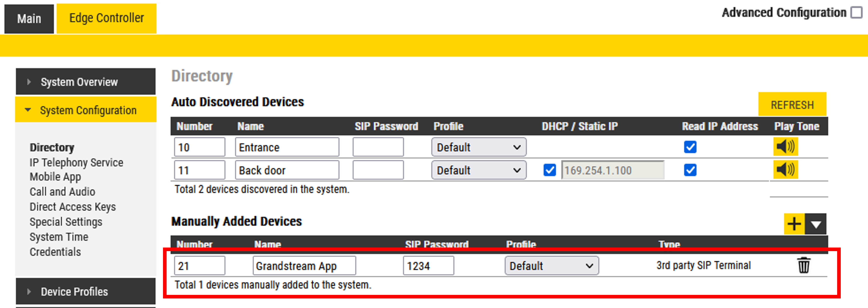Delete the Grandstream App device
This screenshot has height=308, width=868.
point(803,265)
